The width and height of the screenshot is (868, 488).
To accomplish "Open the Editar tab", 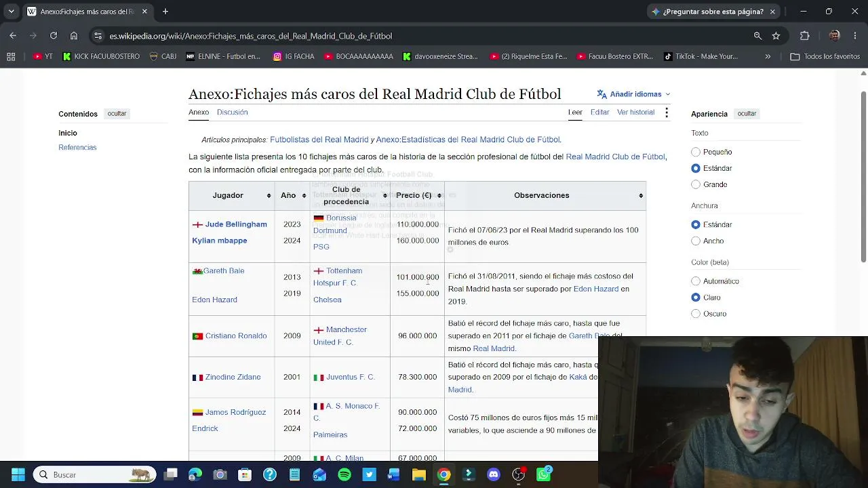I will point(599,113).
